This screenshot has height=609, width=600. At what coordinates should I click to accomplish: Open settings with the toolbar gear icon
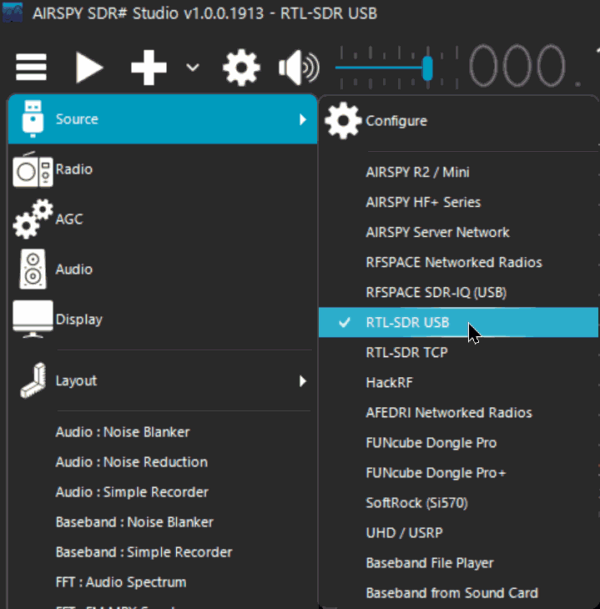241,68
